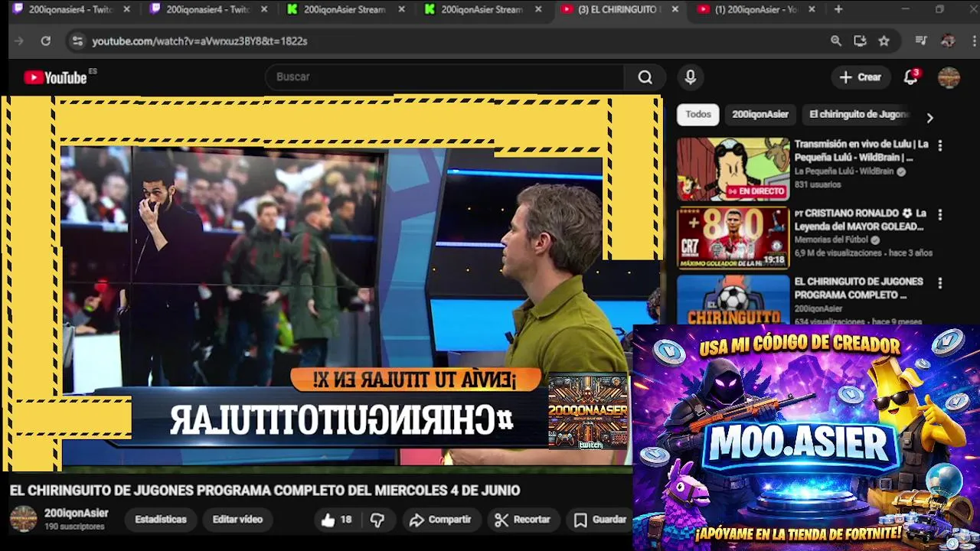Switch to the (3) EL CHIRINGUITO tab
This screenshot has height=551, width=980.
(x=619, y=9)
